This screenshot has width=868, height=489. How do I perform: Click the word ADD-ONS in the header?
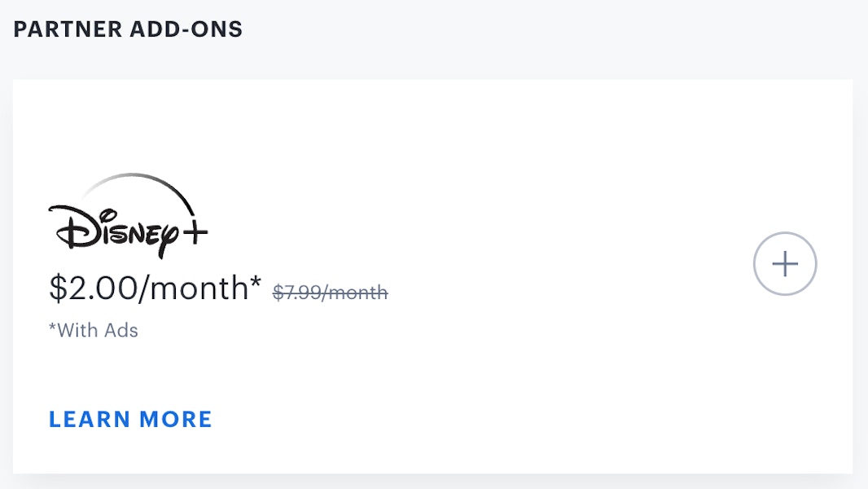coord(186,29)
